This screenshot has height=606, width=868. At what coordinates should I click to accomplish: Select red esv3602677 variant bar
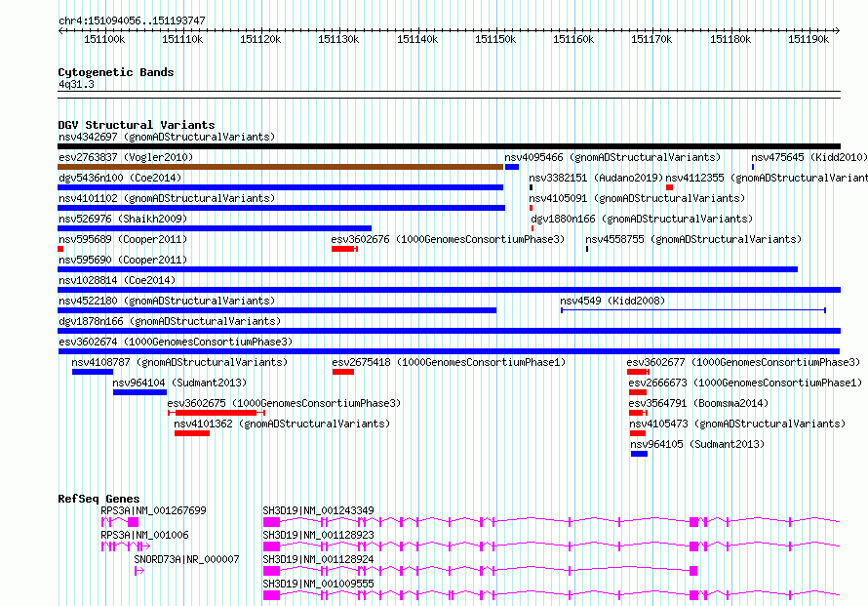point(638,372)
